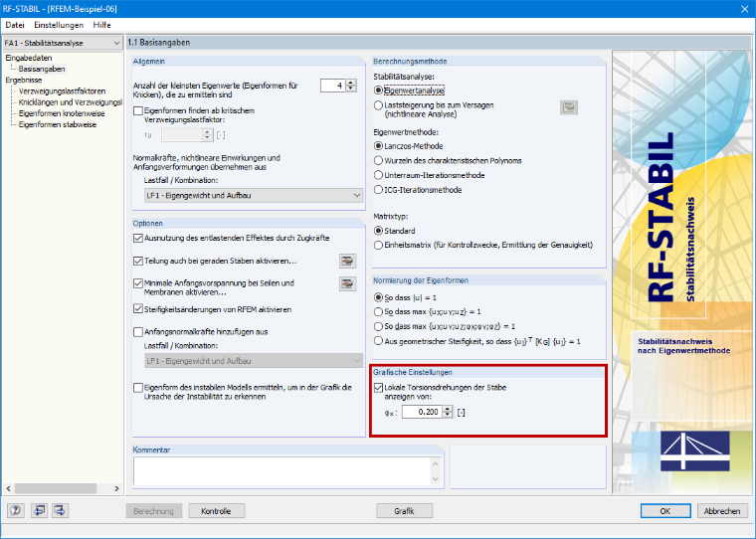Select Verzweigungslastfaktoren tree item
The image size is (756, 539).
pos(63,91)
